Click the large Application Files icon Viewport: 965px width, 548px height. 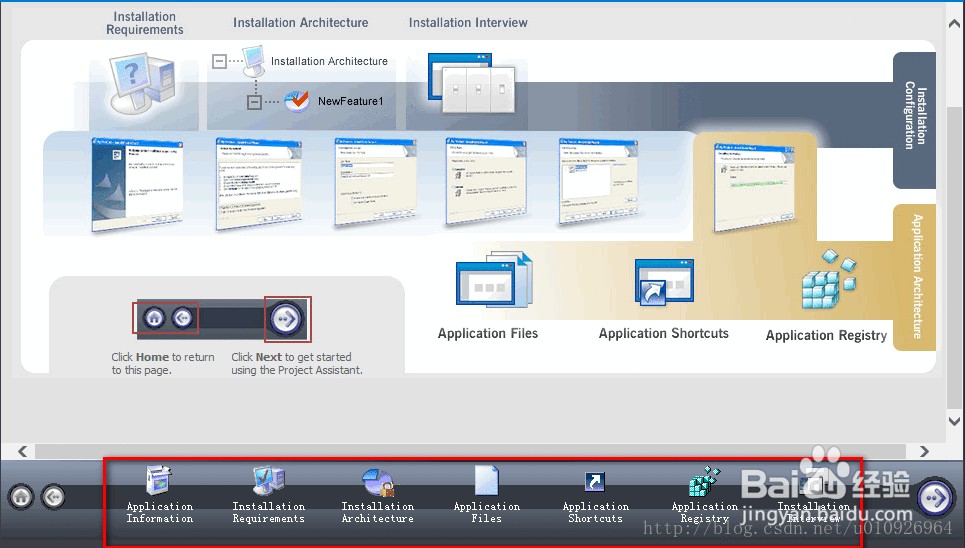[x=494, y=280]
